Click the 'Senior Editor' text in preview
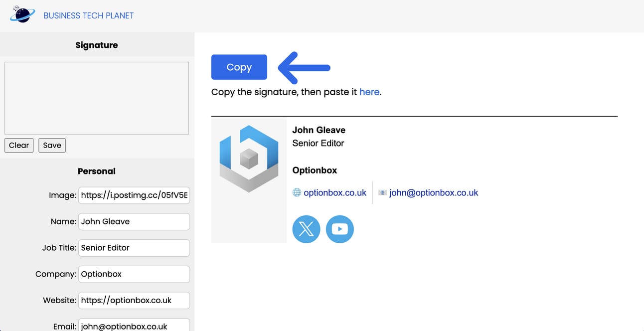644x331 pixels. click(318, 143)
